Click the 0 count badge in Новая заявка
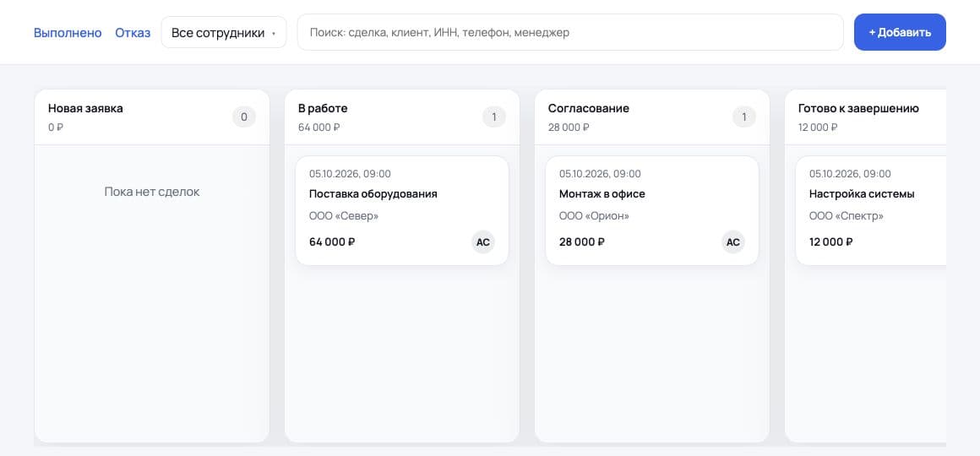 244,117
